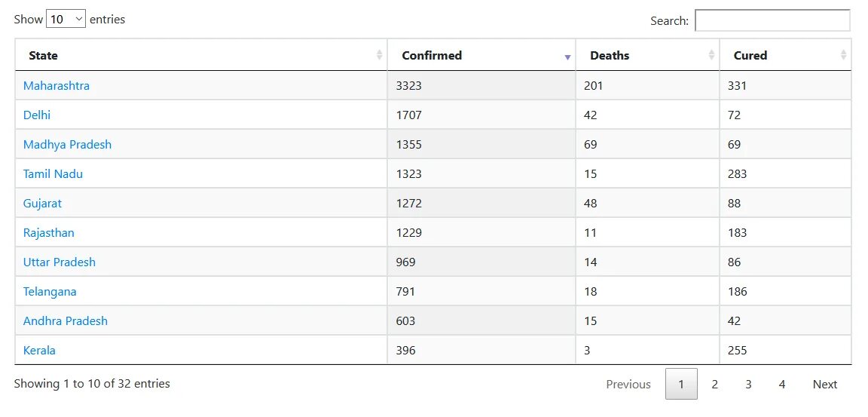
Task: Go to page 2 of results
Action: (x=714, y=385)
